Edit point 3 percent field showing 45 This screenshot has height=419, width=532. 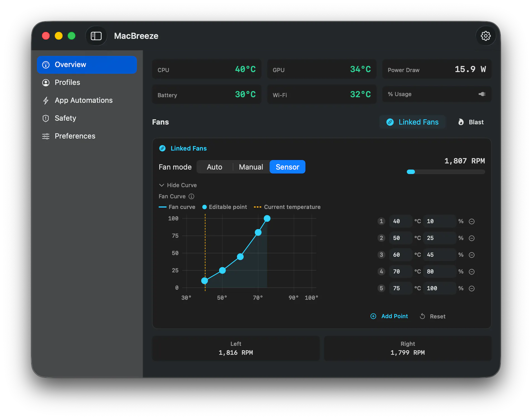click(440, 255)
